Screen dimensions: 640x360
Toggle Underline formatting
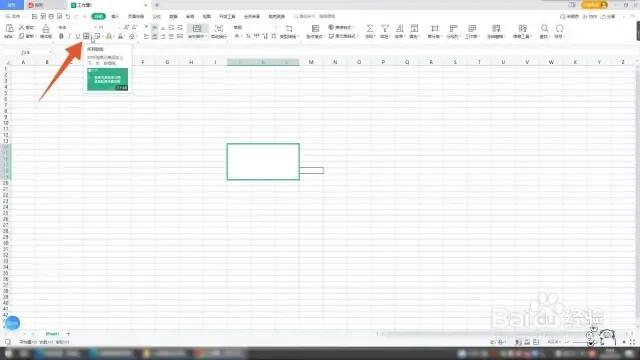click(x=78, y=36)
